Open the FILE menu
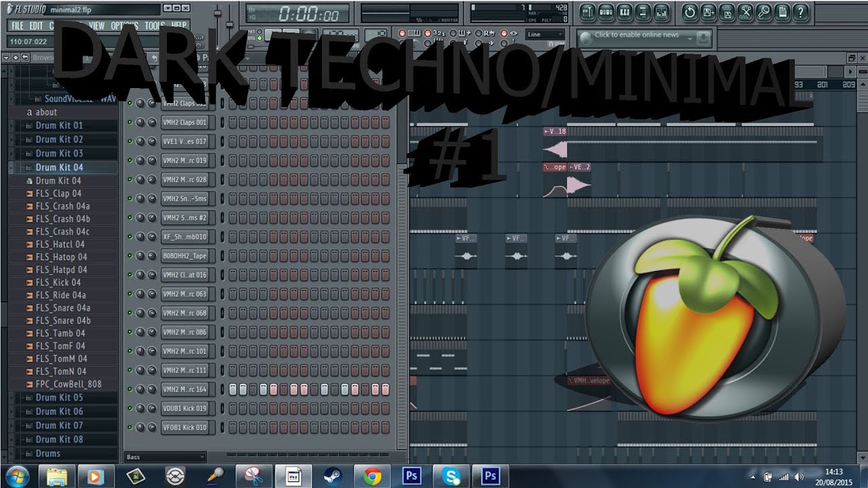The height and width of the screenshot is (488, 868). pos(17,26)
